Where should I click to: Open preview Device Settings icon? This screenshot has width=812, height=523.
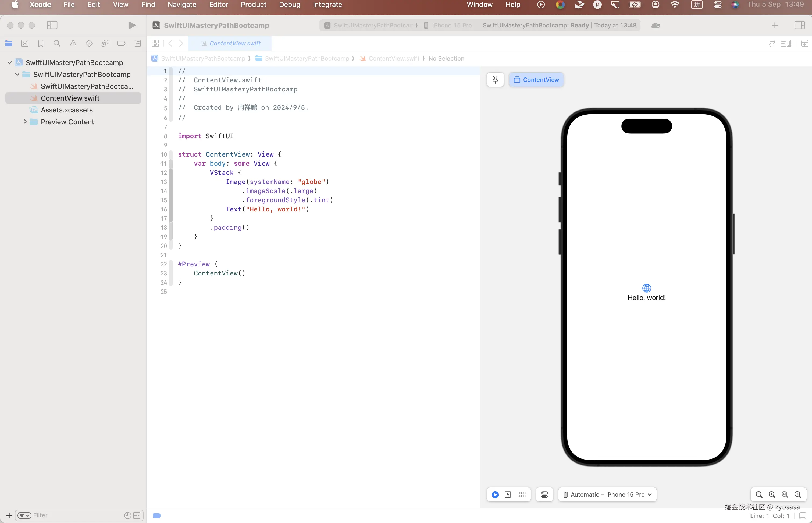[x=544, y=494]
